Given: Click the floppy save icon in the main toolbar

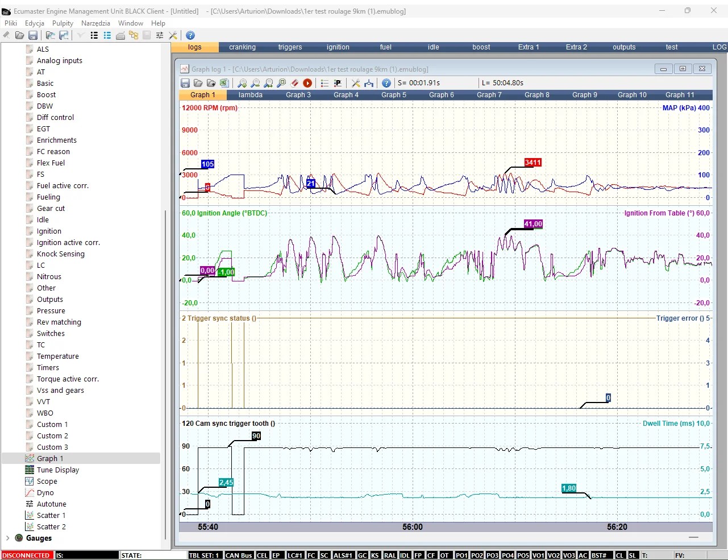Looking at the screenshot, I should 33,35.
